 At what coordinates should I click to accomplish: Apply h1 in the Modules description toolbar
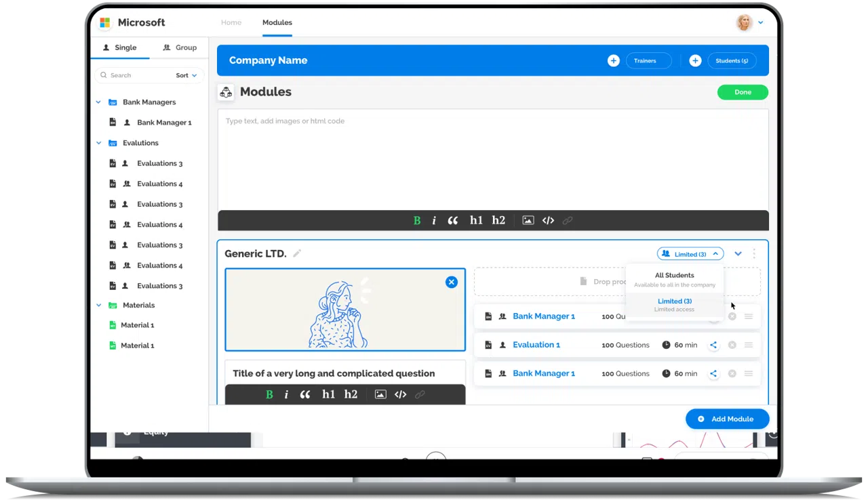476,220
